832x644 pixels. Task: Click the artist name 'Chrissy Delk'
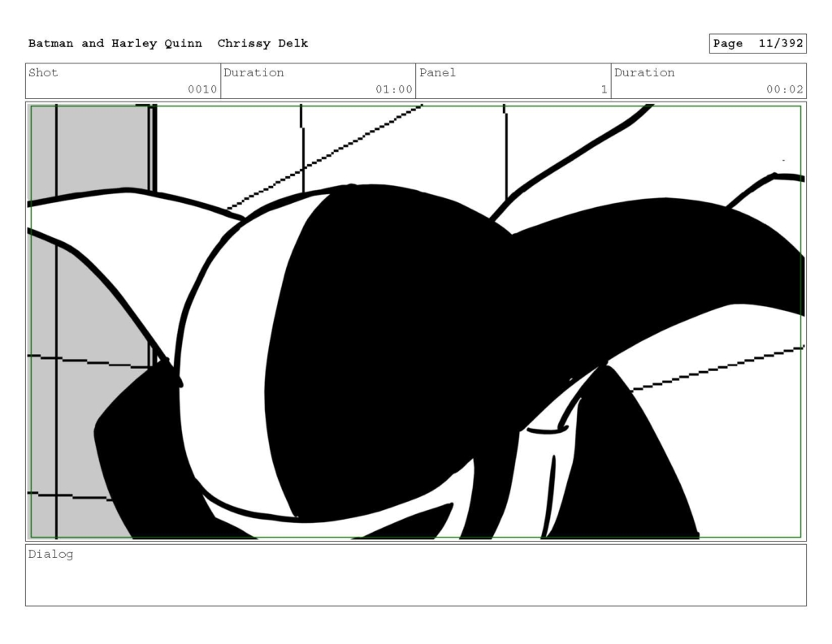tap(262, 44)
